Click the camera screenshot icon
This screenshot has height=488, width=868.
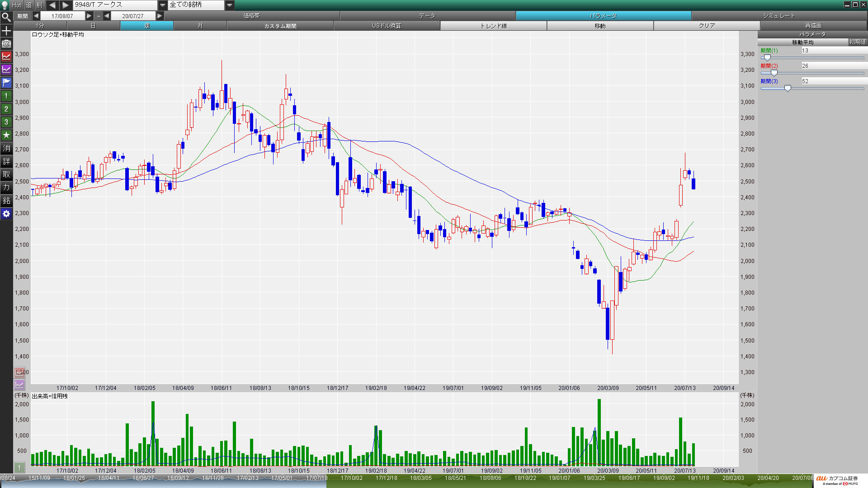coord(6,44)
